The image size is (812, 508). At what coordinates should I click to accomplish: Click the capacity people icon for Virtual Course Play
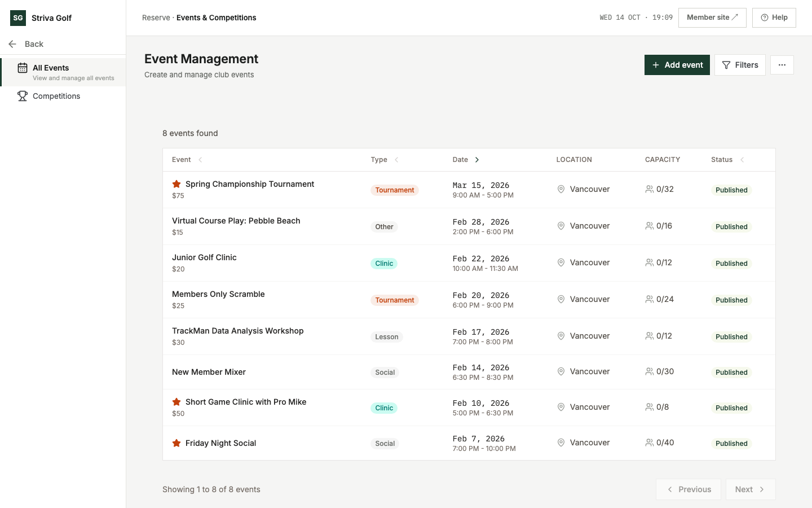650,226
